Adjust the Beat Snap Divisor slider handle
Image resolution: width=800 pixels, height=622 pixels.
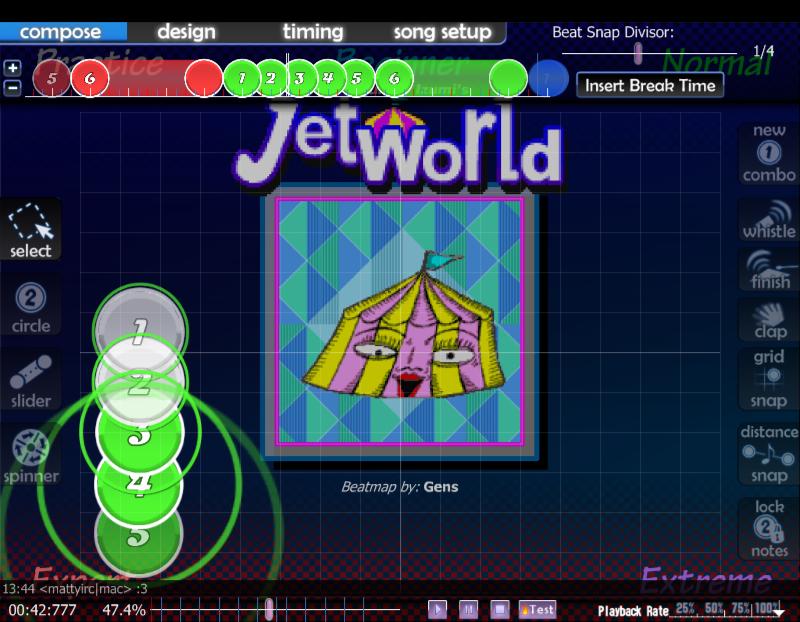pyautogui.click(x=638, y=53)
